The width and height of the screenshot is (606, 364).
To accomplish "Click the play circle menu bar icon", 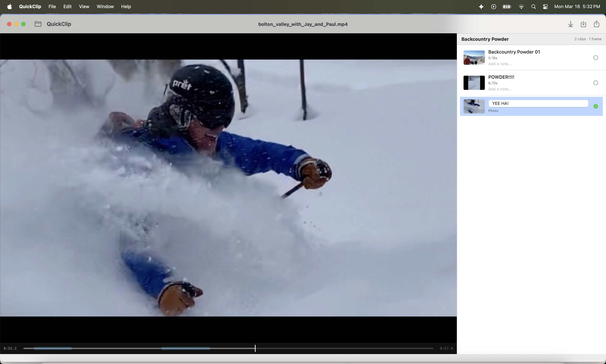I will tap(494, 7).
